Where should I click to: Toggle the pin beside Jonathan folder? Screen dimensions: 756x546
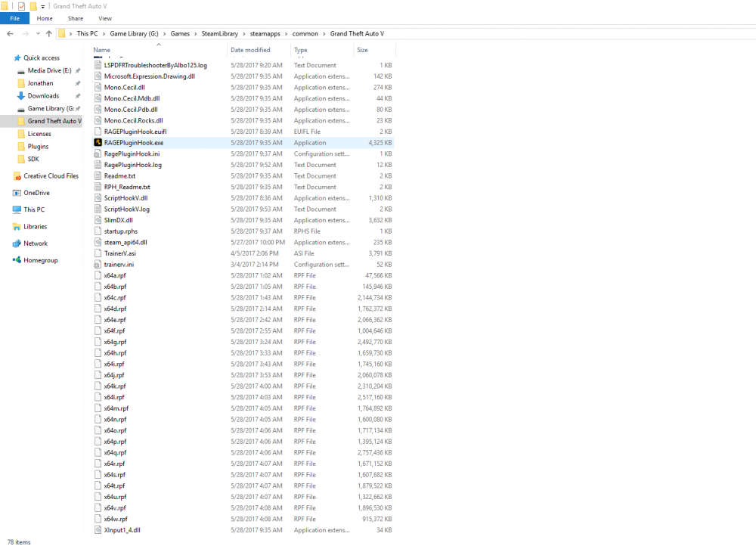pos(78,83)
